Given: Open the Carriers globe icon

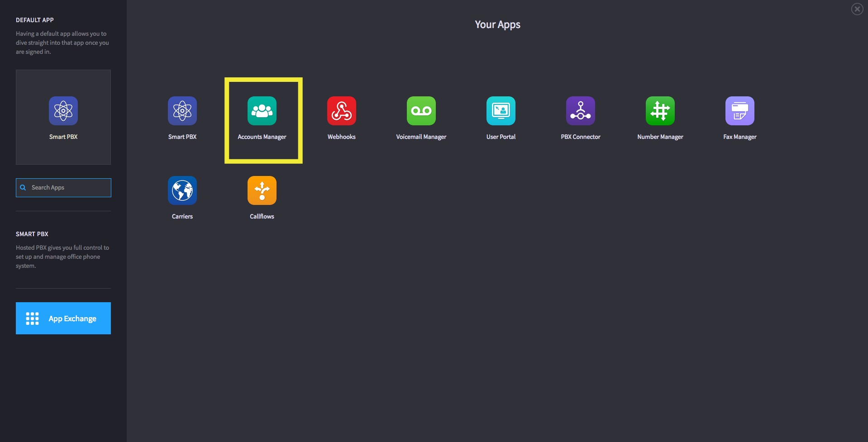Looking at the screenshot, I should click(x=182, y=190).
